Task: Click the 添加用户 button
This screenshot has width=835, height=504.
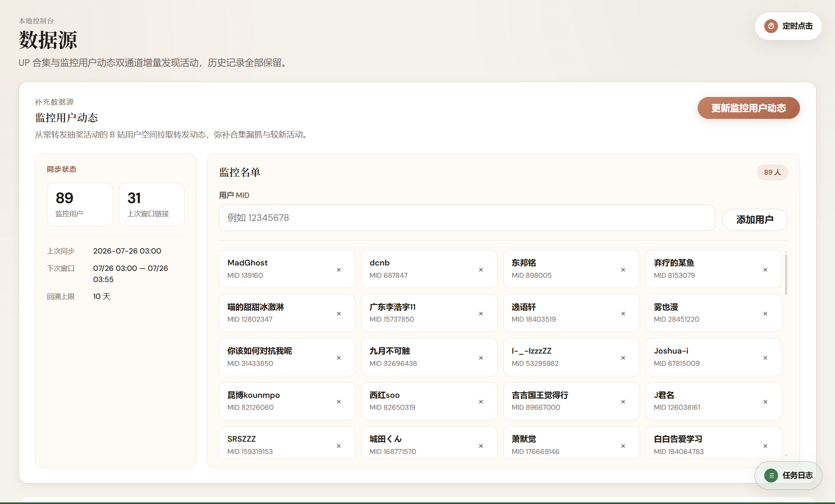Action: click(x=755, y=220)
